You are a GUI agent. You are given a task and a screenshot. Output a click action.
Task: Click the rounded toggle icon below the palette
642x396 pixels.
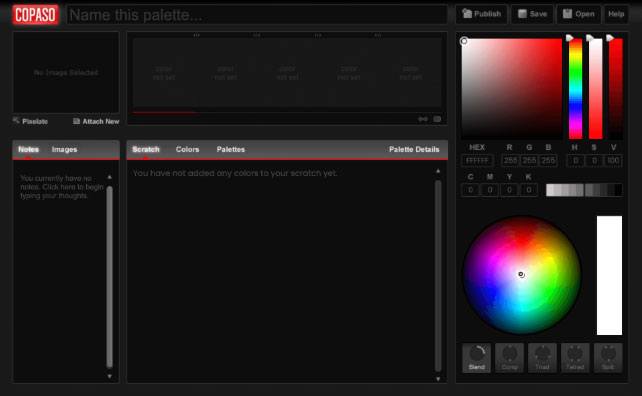point(437,119)
